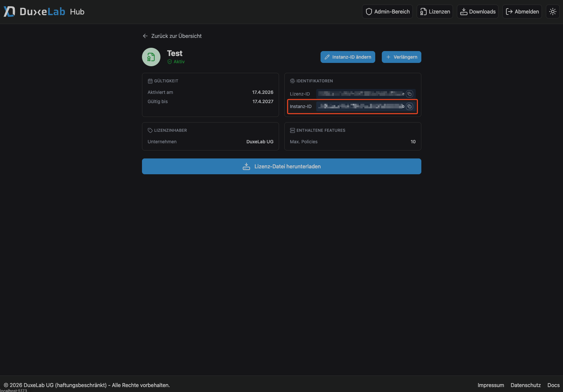This screenshot has height=392, width=563.
Task: Click the DuxeLab logo icon
Action: click(9, 12)
